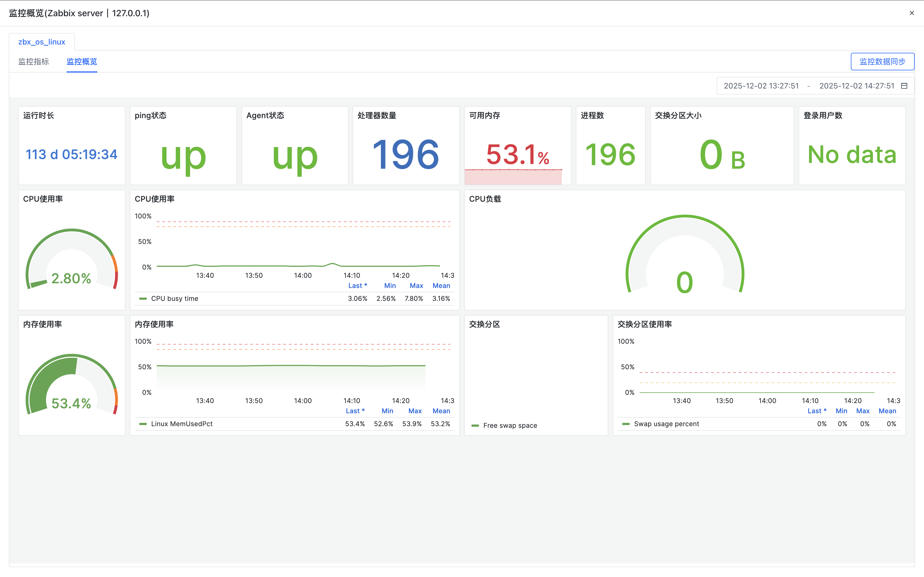Close the monitoring overview dialog
This screenshot has width=924, height=577.
[912, 13]
